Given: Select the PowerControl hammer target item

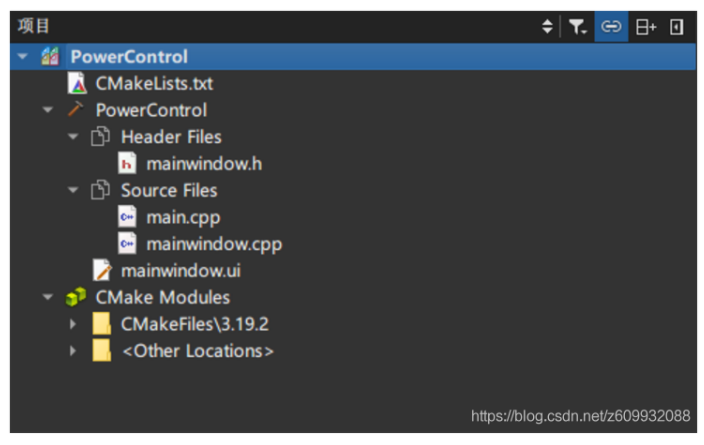Looking at the screenshot, I should (151, 110).
